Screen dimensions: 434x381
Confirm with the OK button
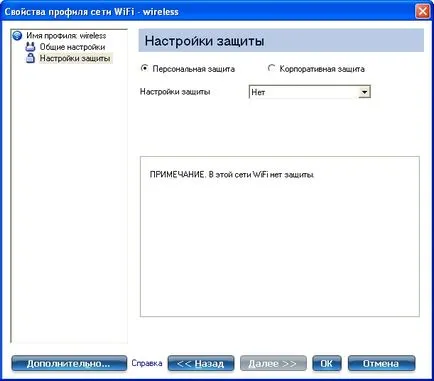coord(327,363)
